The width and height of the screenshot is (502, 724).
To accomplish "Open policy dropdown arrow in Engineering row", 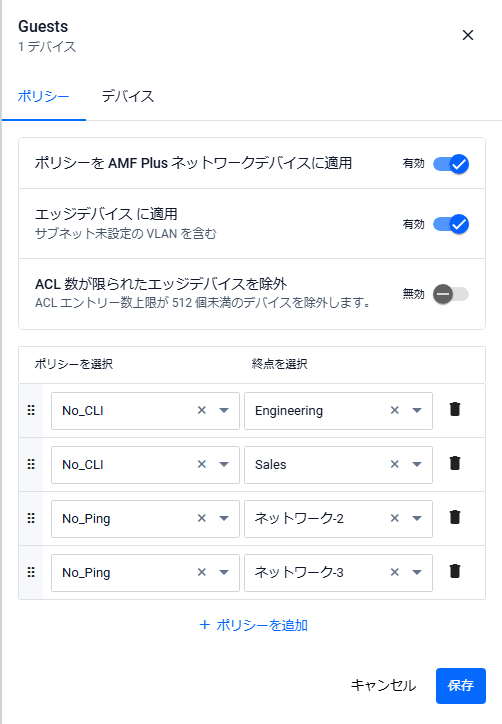I will 224,410.
